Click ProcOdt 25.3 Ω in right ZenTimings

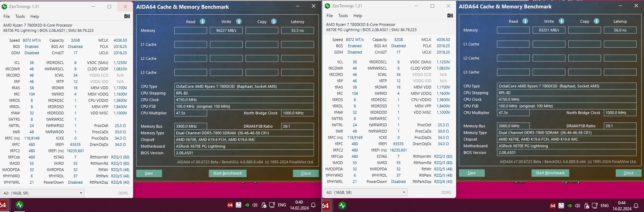click(x=443, y=125)
